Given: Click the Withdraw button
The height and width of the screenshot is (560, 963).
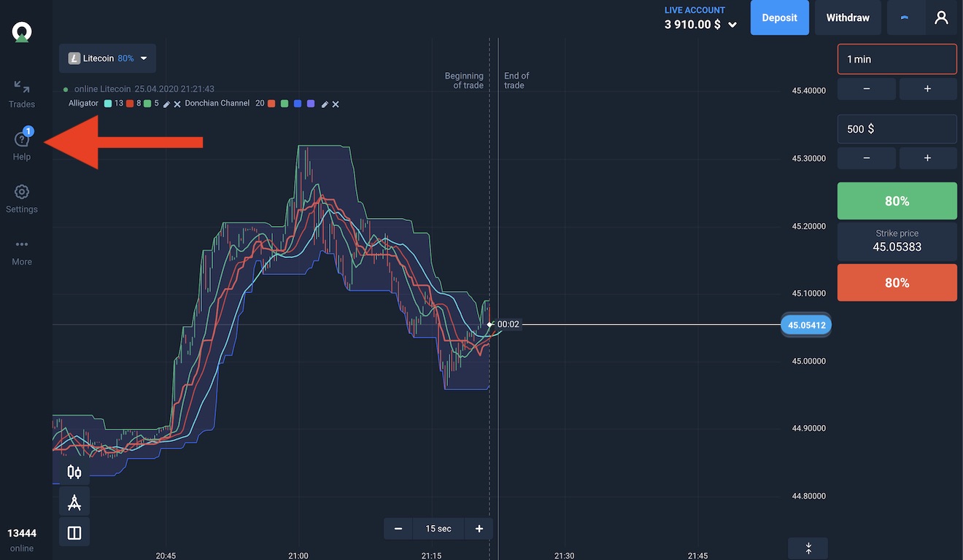Looking at the screenshot, I should (847, 17).
